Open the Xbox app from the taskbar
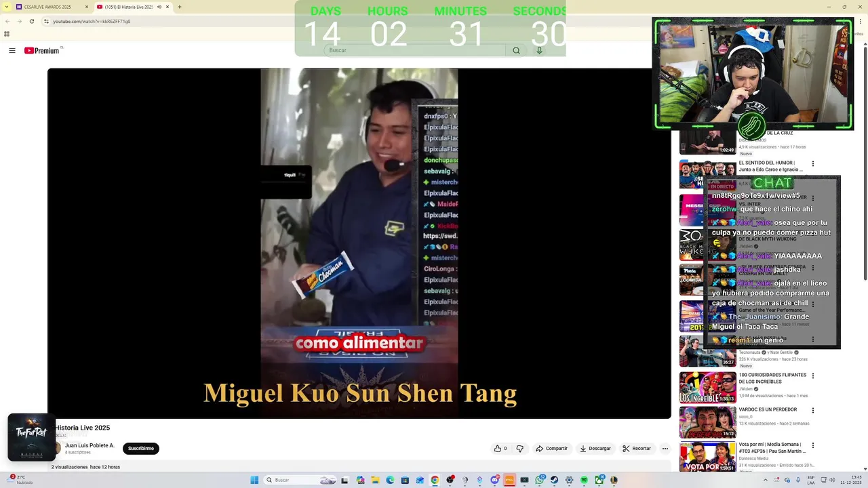868x488 pixels. click(x=599, y=480)
